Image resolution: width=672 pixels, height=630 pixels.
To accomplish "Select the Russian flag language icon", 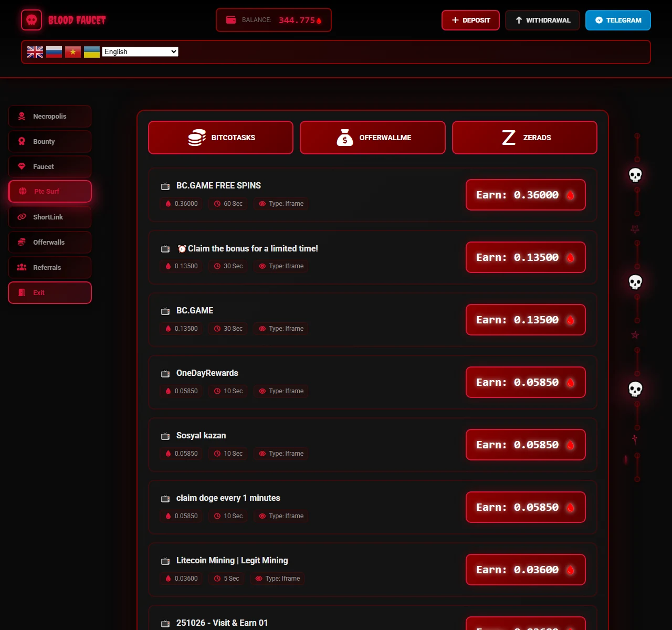I will (x=54, y=51).
